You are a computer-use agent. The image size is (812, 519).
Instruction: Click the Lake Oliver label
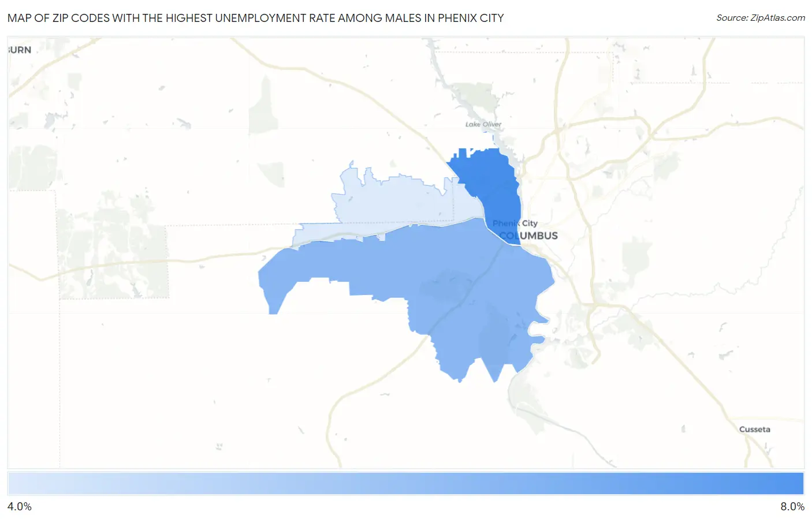click(x=483, y=124)
